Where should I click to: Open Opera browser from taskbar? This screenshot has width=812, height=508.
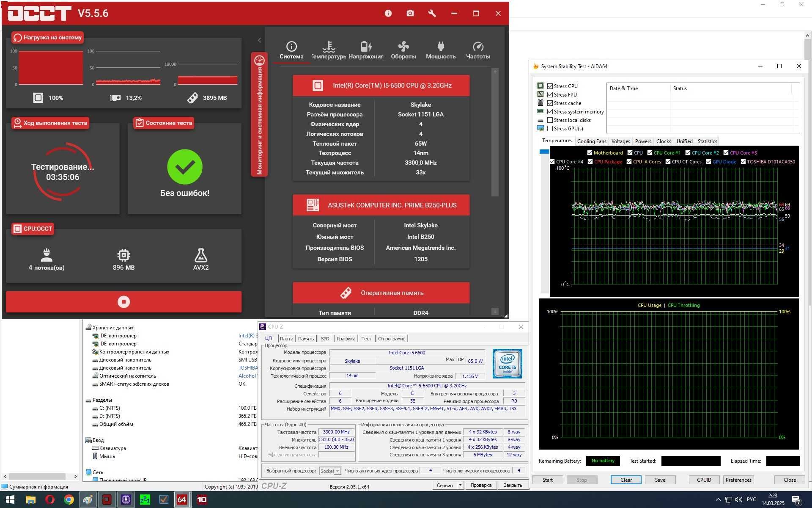tap(49, 500)
